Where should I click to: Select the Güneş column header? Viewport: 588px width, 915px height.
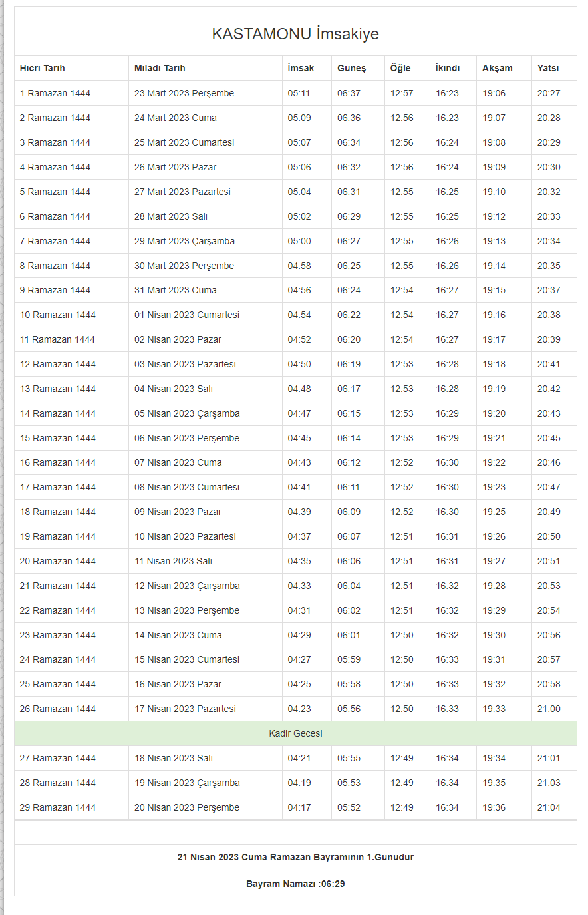tap(351, 68)
